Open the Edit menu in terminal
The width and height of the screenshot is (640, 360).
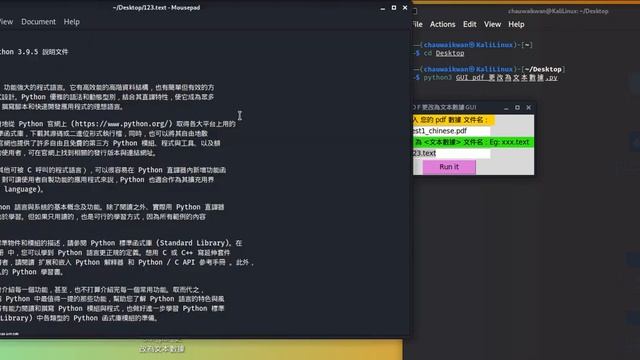[x=470, y=24]
